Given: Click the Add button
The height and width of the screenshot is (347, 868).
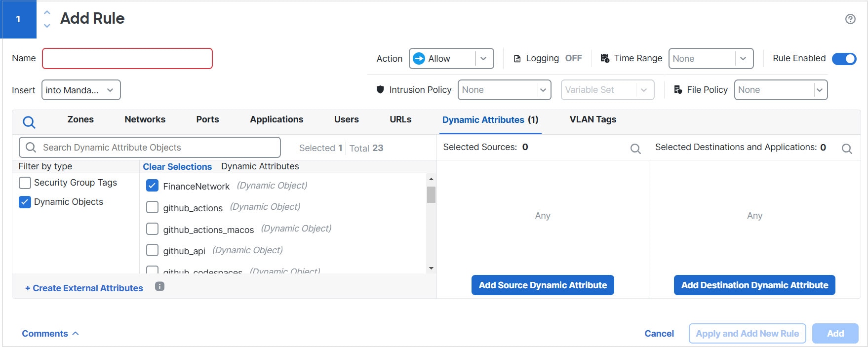Looking at the screenshot, I should click(x=835, y=334).
